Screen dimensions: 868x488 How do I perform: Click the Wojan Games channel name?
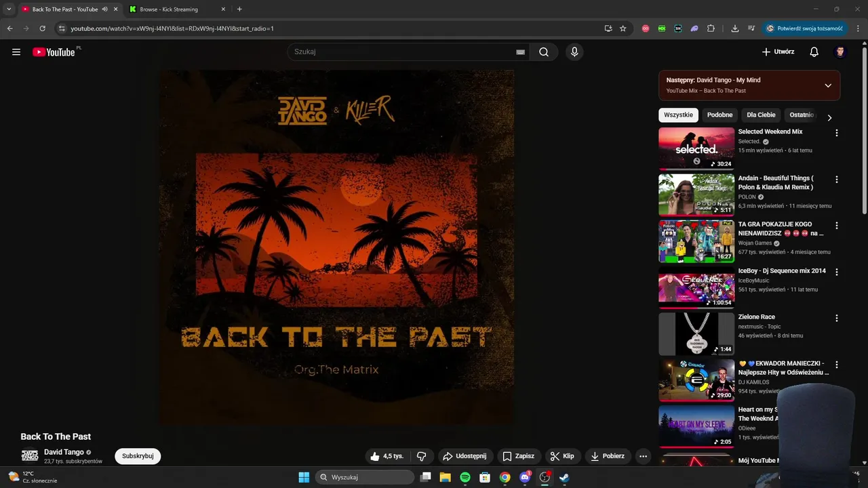click(755, 243)
